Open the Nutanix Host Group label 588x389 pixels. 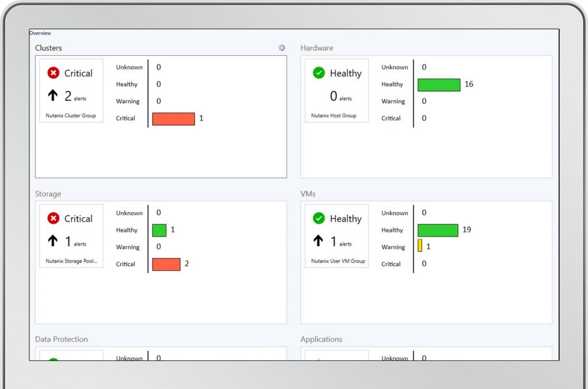click(x=334, y=115)
